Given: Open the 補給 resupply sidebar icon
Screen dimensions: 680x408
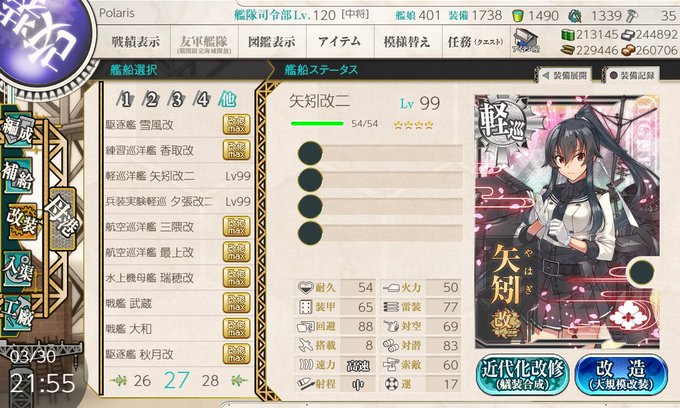Looking at the screenshot, I should click(x=17, y=176).
